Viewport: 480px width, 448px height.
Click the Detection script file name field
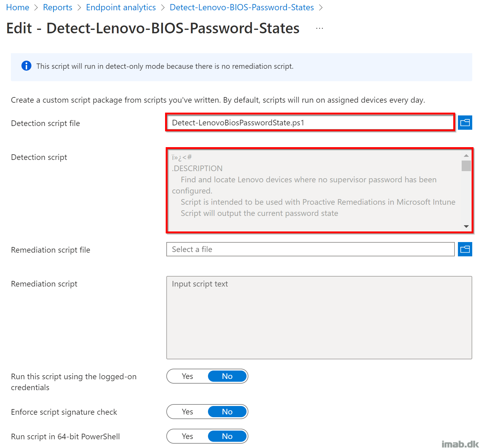tap(310, 123)
